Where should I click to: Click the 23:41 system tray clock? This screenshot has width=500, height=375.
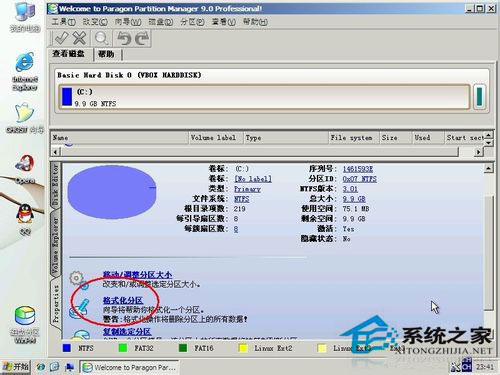pos(485,367)
